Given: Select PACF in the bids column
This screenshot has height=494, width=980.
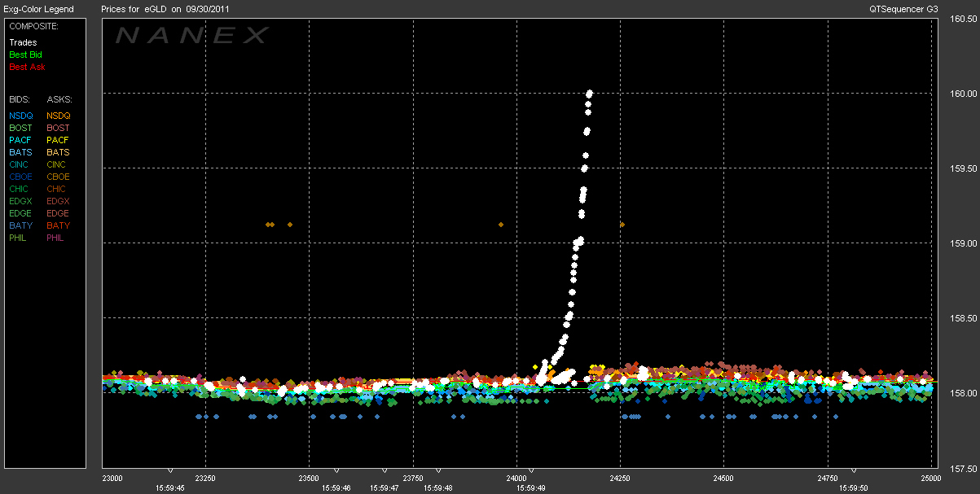Looking at the screenshot, I should 21,140.
